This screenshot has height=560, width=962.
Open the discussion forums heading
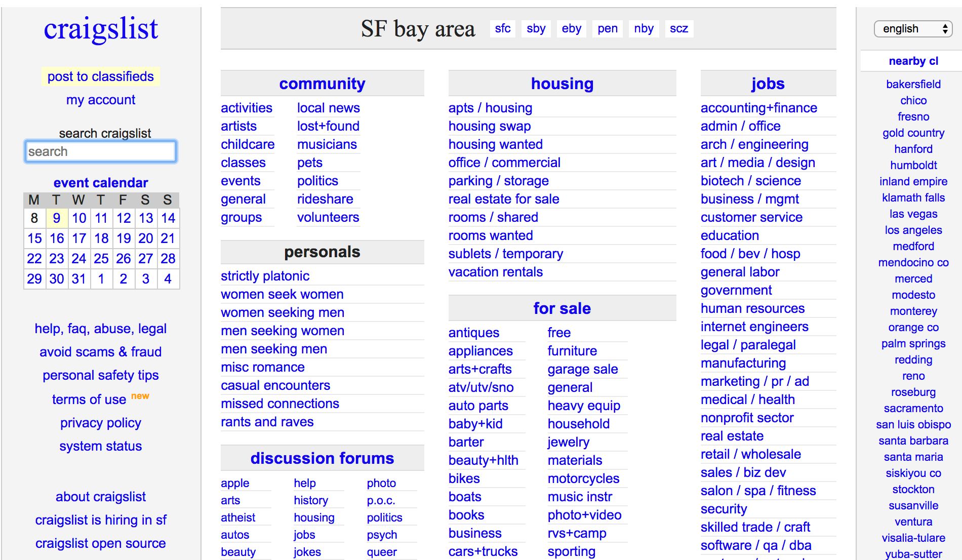322,458
